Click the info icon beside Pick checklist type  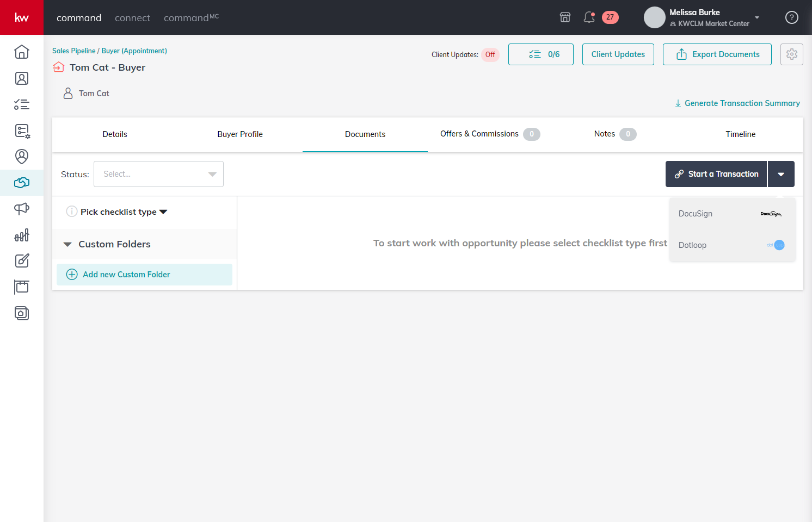click(x=71, y=212)
